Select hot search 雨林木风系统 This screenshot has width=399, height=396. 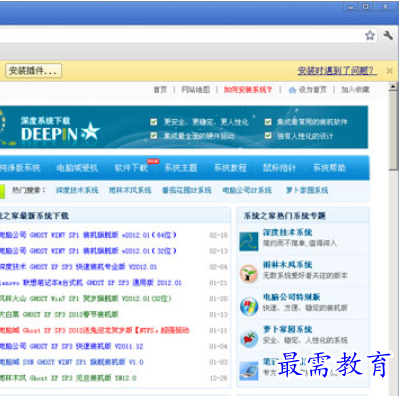[130, 190]
